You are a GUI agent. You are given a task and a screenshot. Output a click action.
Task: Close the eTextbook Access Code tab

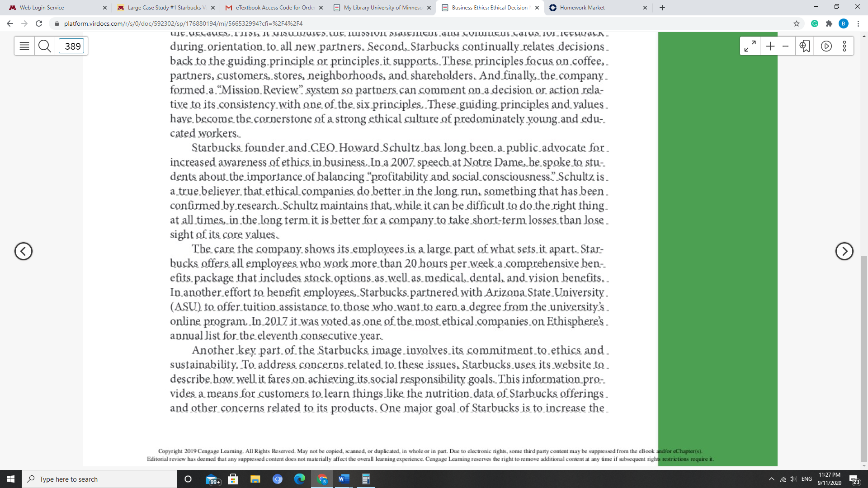tap(321, 8)
